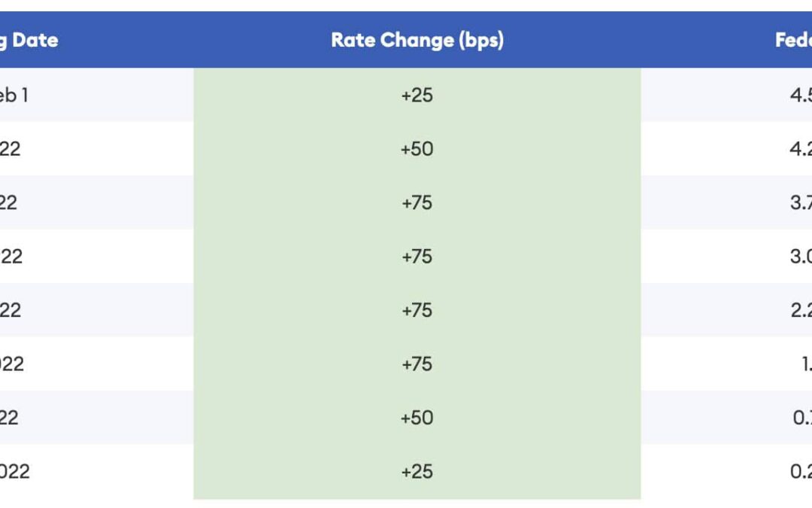This screenshot has width=812, height=508.
Task: Click the +25 cell in the bottom row
Action: click(x=417, y=472)
